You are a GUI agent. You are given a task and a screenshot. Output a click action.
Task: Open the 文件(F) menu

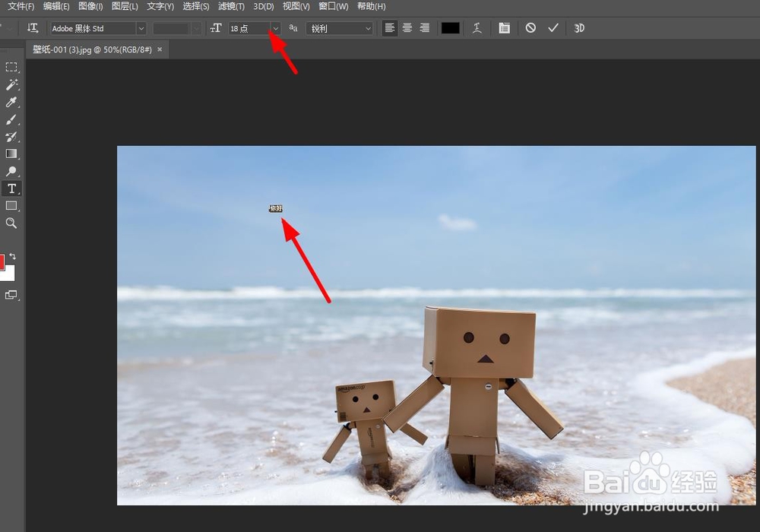pyautogui.click(x=21, y=6)
